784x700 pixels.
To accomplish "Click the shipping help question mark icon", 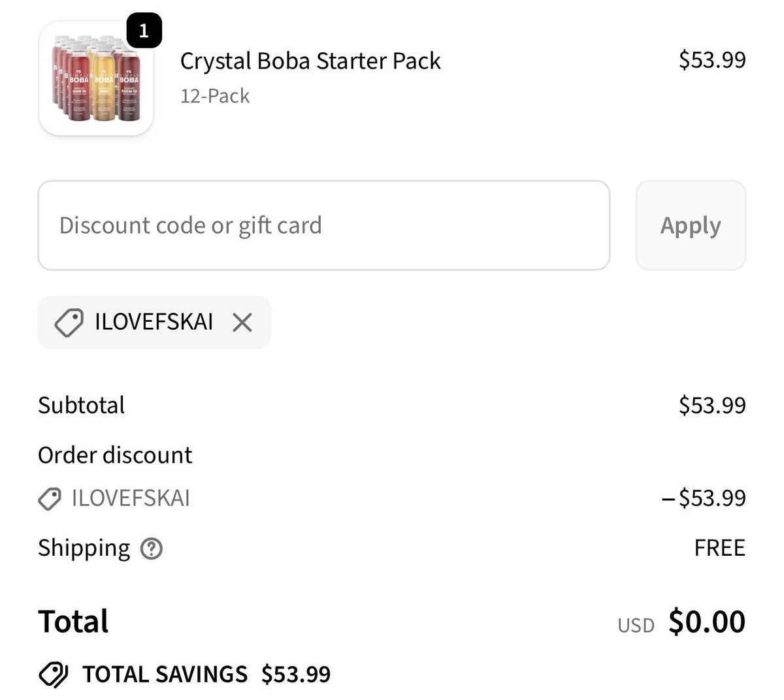I will (152, 549).
